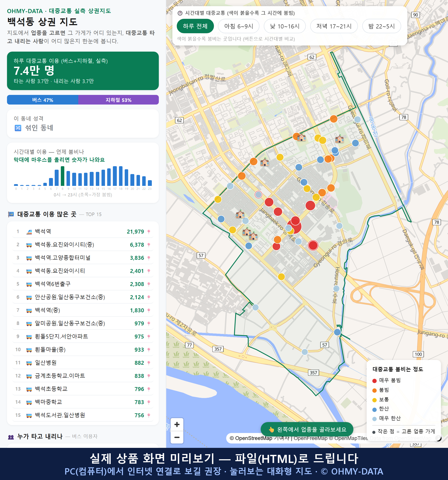Click the pin icon for 백석역 row

(x=149, y=232)
